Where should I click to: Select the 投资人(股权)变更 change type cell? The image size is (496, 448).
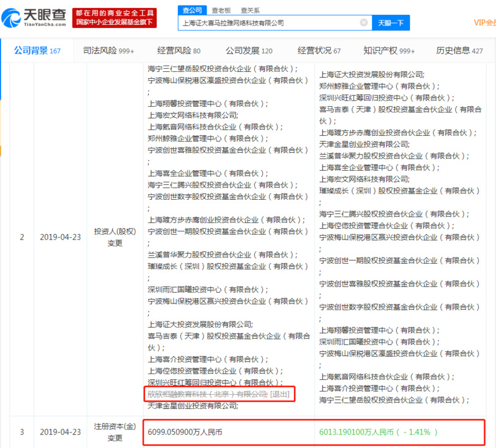point(115,237)
